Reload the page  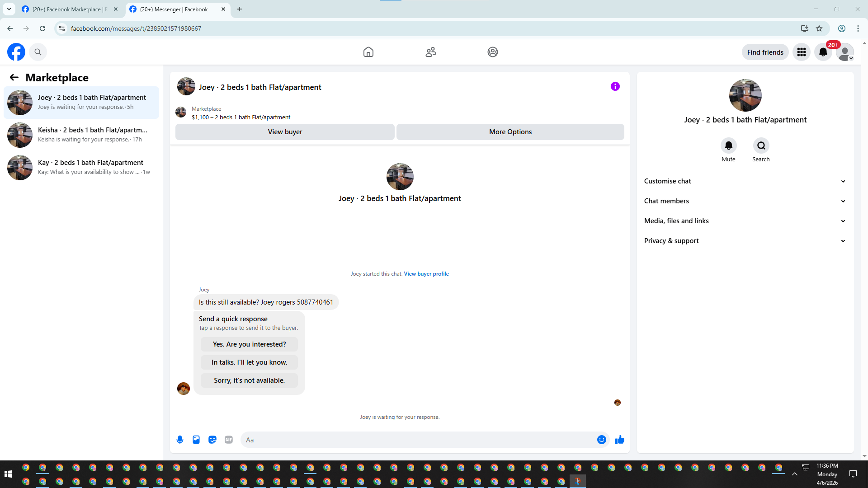pyautogui.click(x=42, y=28)
